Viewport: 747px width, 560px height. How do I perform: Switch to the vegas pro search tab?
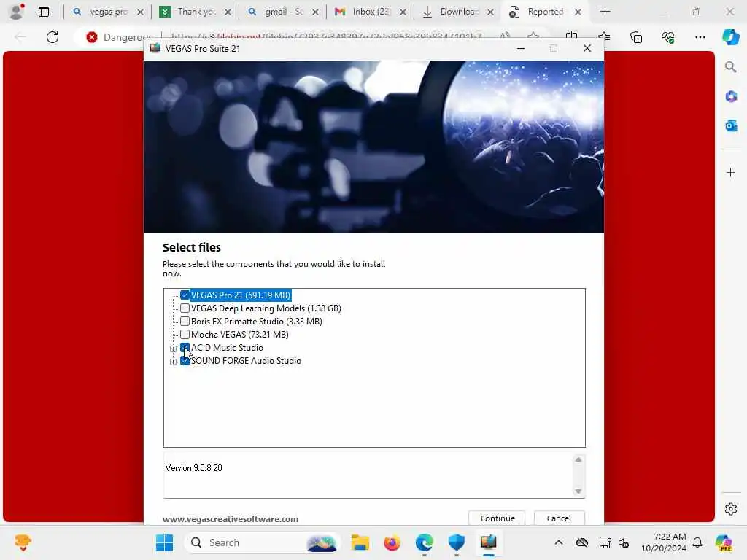[108, 12]
